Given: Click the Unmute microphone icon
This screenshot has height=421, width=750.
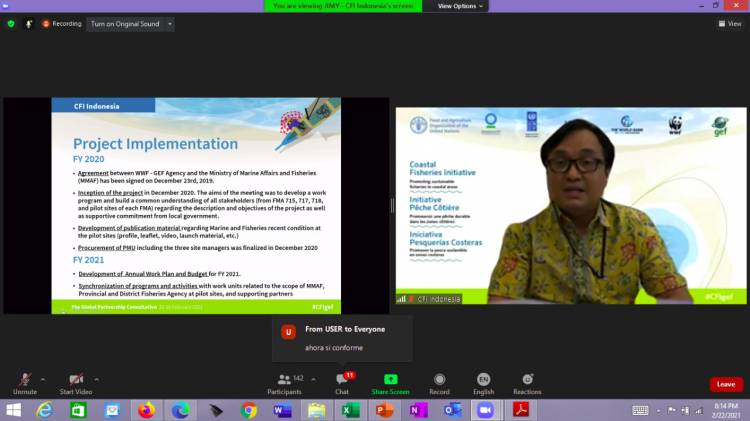Looking at the screenshot, I should coord(24,380).
